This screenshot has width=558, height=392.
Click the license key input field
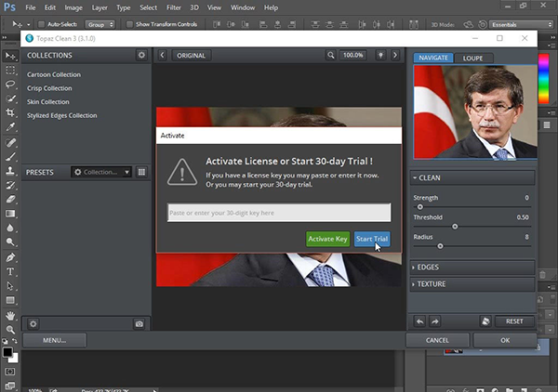click(279, 213)
